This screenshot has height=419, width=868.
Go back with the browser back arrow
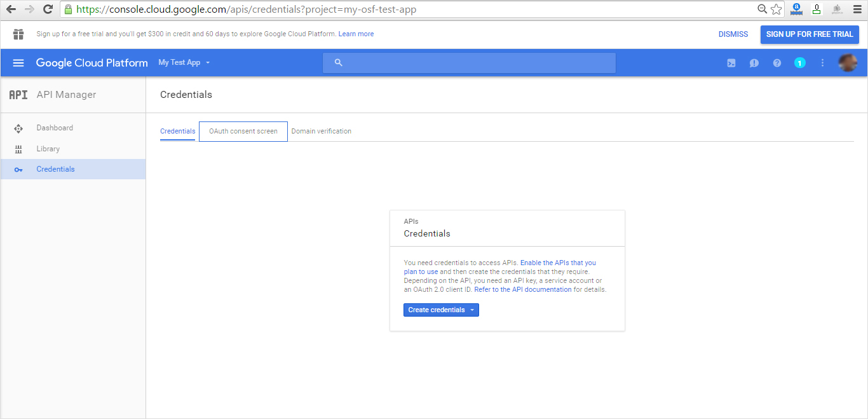tap(11, 10)
